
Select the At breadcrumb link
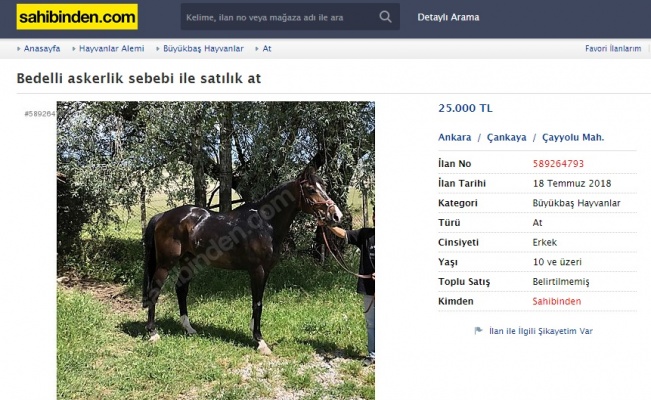[267, 49]
